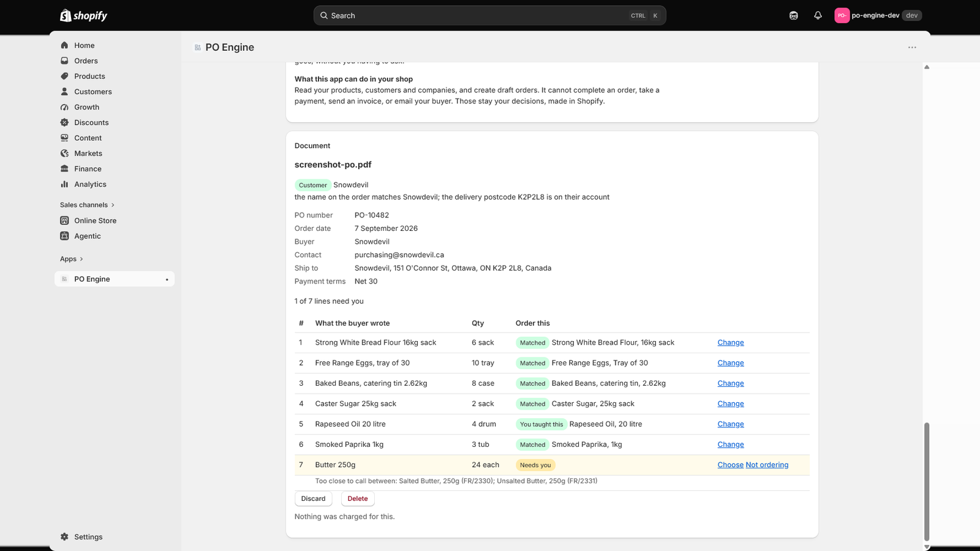Open the po-engine-dev account menu
The width and height of the screenshot is (980, 551).
tap(878, 15)
